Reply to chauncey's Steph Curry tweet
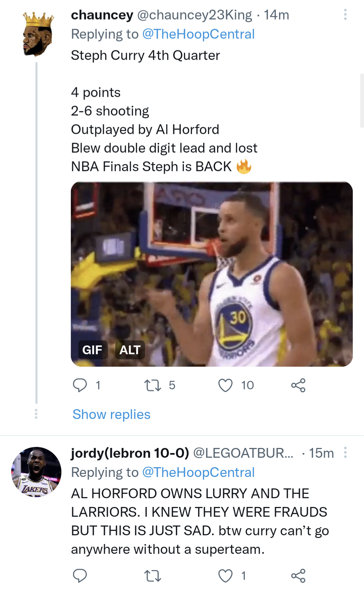This screenshot has width=364, height=594. [x=80, y=385]
